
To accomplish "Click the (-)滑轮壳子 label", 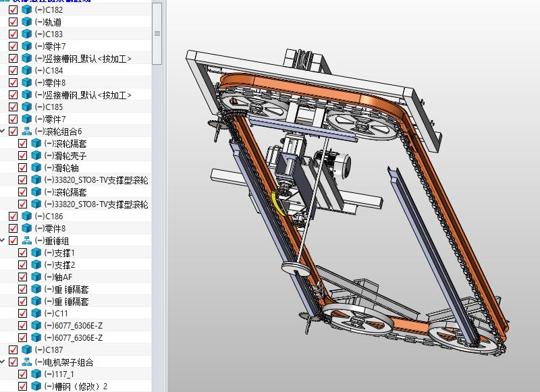I will [65, 156].
